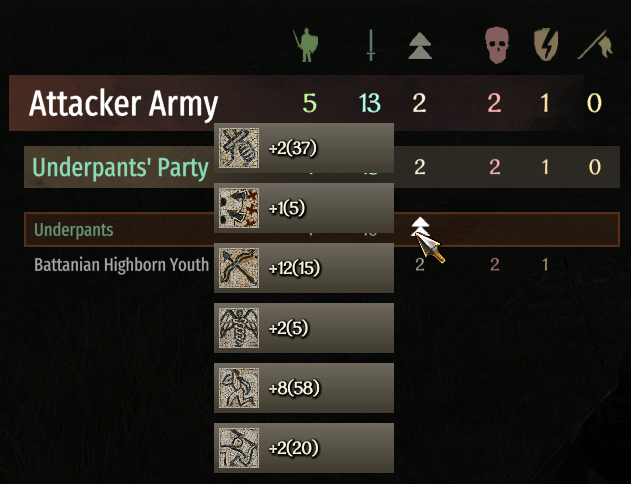
Task: Click the +8(58) skill gain entry
Action: (x=304, y=388)
